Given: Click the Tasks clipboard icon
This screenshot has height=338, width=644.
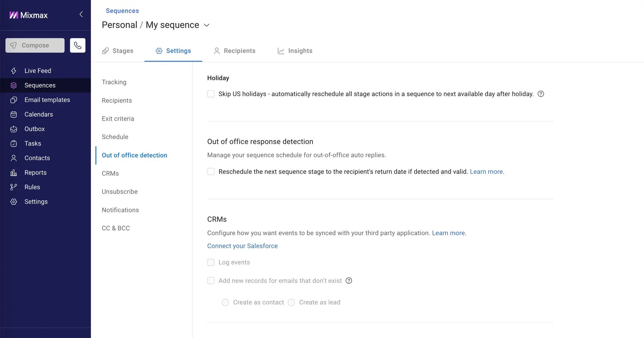Looking at the screenshot, I should [14, 143].
